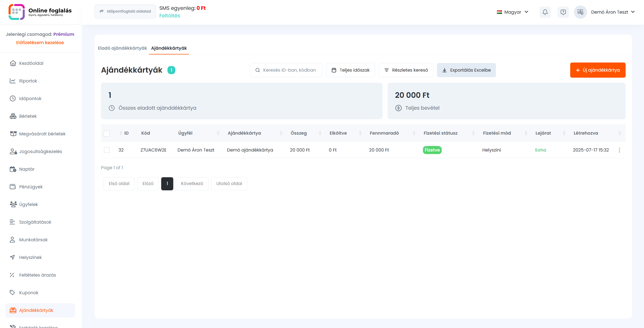Open the Teljes időszak date range picker
Image resolution: width=644 pixels, height=328 pixels.
point(350,70)
